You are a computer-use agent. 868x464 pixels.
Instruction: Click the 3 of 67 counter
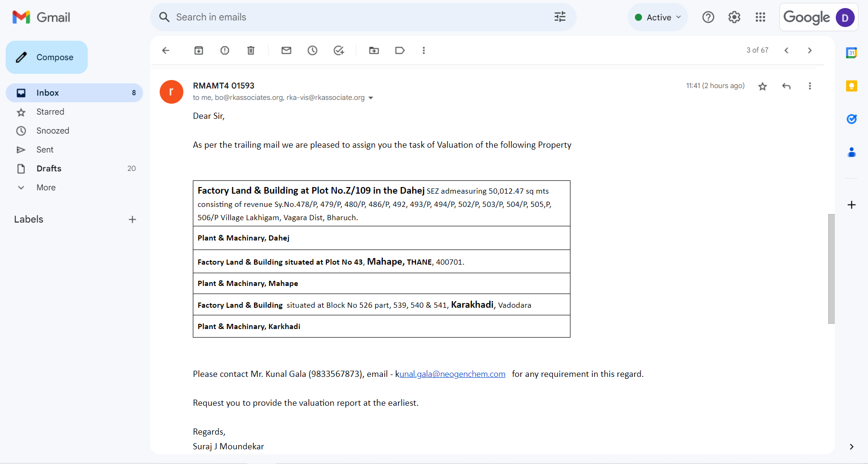click(x=757, y=50)
